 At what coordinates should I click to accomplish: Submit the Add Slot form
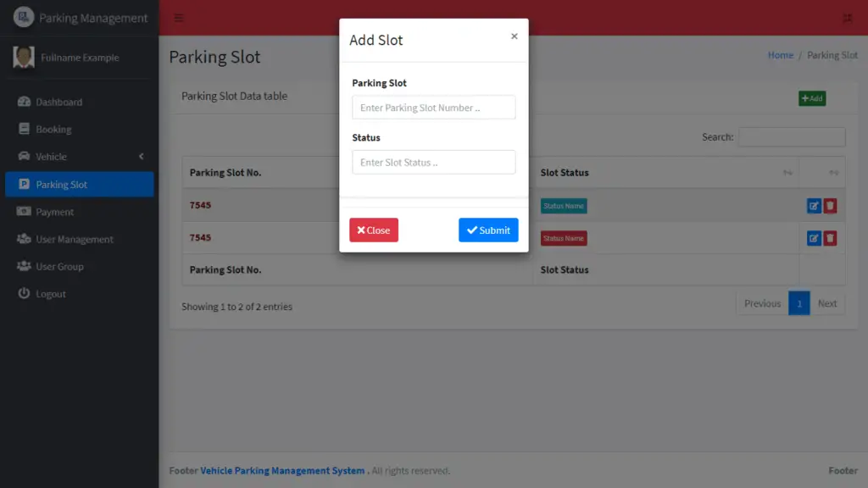click(x=488, y=230)
